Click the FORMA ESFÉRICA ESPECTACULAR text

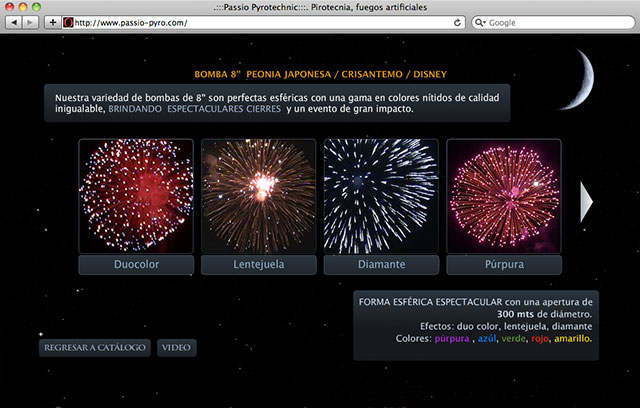click(431, 302)
